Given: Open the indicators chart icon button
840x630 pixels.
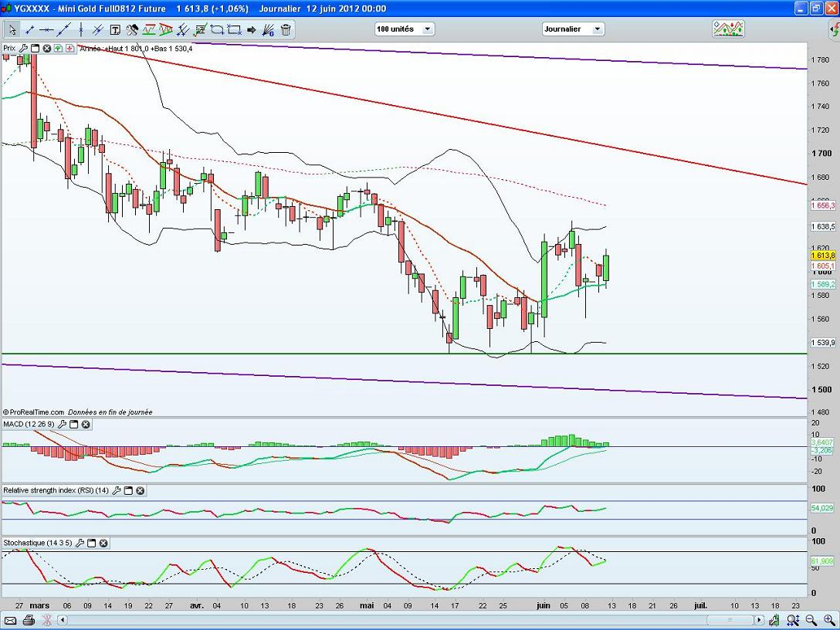Looking at the screenshot, I should [x=728, y=29].
